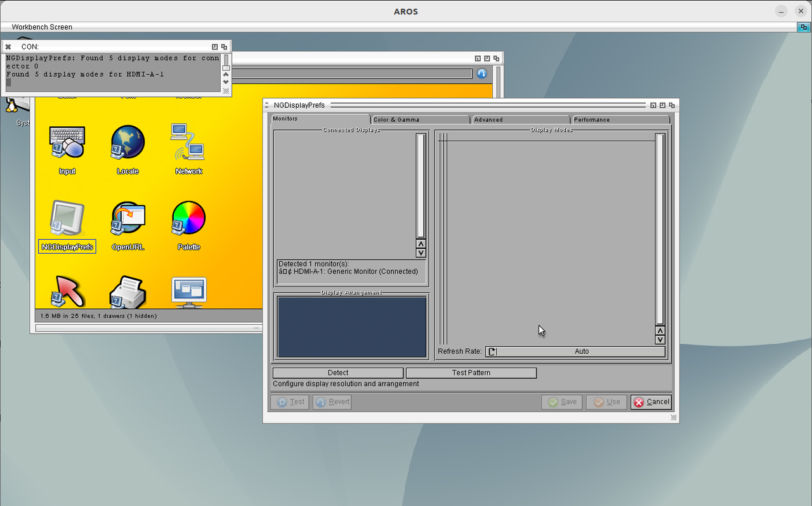Click the Workbench screen depth gadget
The image size is (812, 506).
(x=803, y=27)
